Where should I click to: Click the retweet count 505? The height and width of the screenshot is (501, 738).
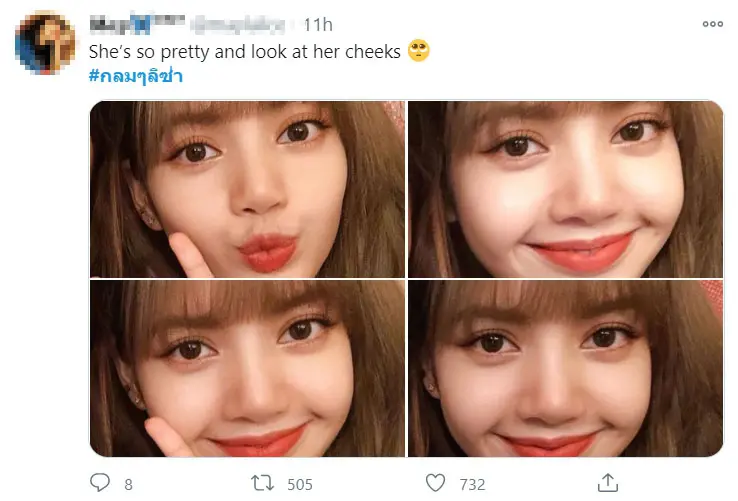[300, 484]
